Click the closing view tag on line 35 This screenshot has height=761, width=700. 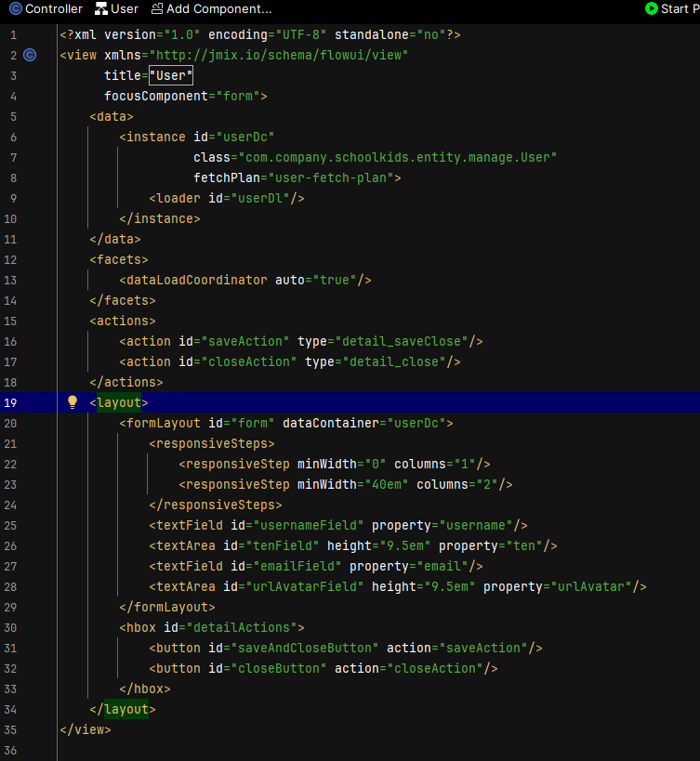pyautogui.click(x=86, y=730)
